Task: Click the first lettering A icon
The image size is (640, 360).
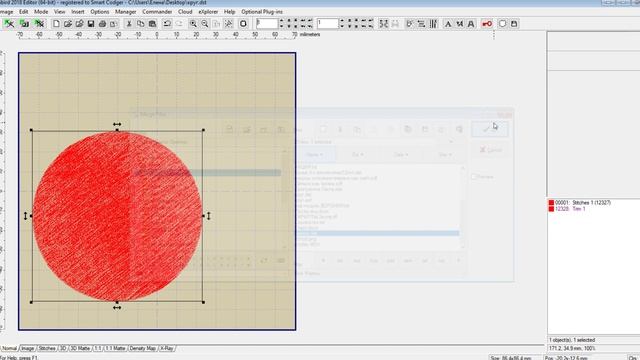Action: pyautogui.click(x=448, y=24)
